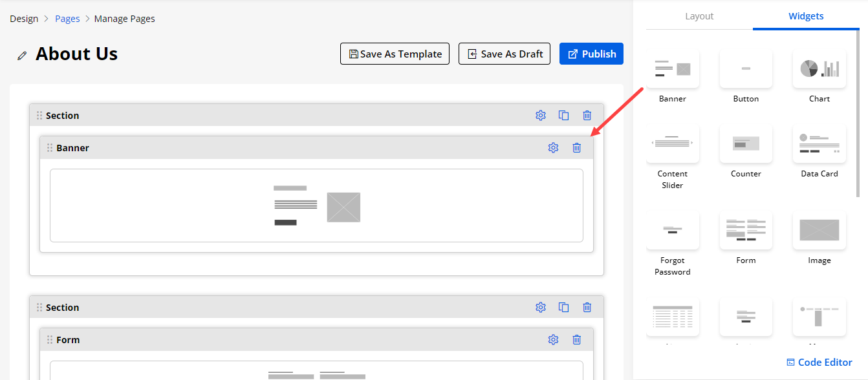Open settings gear for the Banner widget

tap(553, 148)
